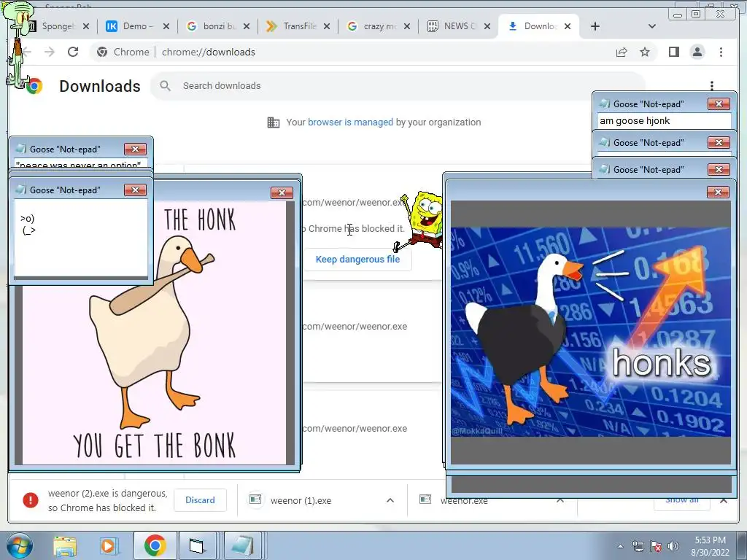
Task: Expand options chevron for weenor.exe
Action: pyautogui.click(x=560, y=500)
